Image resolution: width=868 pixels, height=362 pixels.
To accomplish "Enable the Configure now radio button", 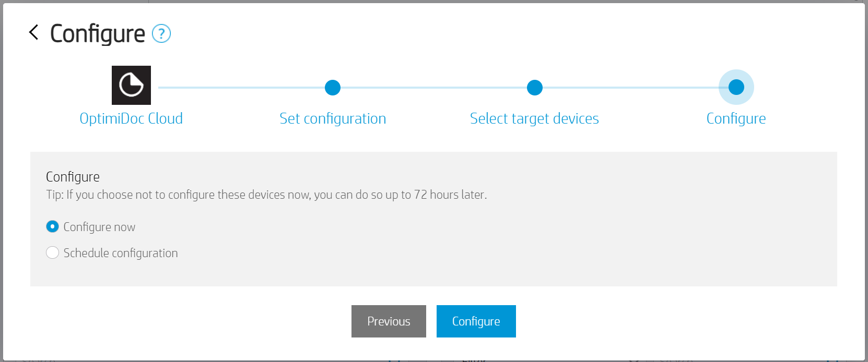I will pos(52,227).
